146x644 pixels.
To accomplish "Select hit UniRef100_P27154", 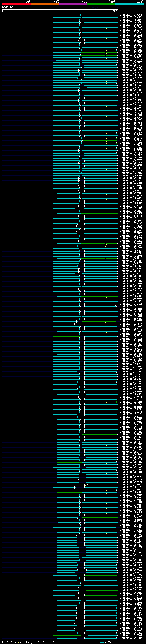I will (131, 151).
